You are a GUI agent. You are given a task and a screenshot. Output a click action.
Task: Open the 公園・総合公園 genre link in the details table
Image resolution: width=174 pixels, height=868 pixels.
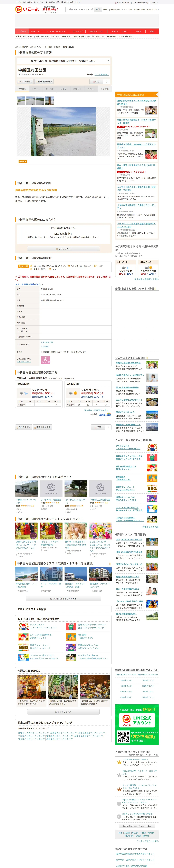click(x=47, y=342)
